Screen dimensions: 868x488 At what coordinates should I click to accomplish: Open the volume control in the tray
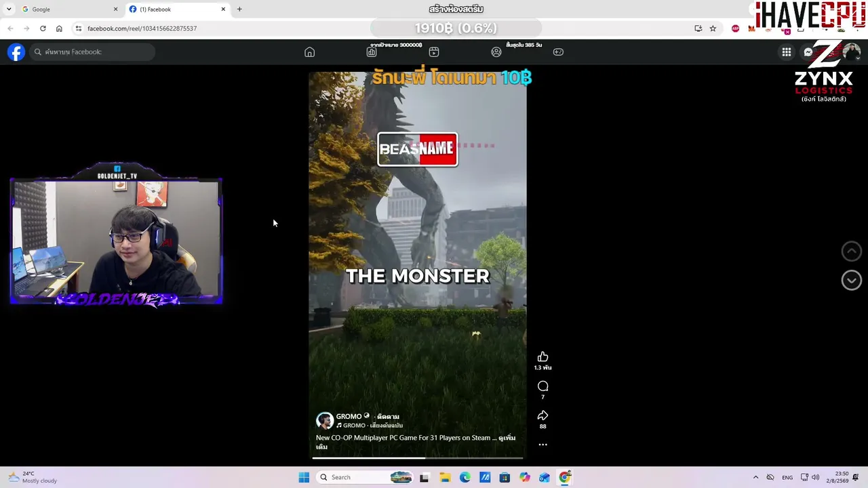(x=815, y=477)
